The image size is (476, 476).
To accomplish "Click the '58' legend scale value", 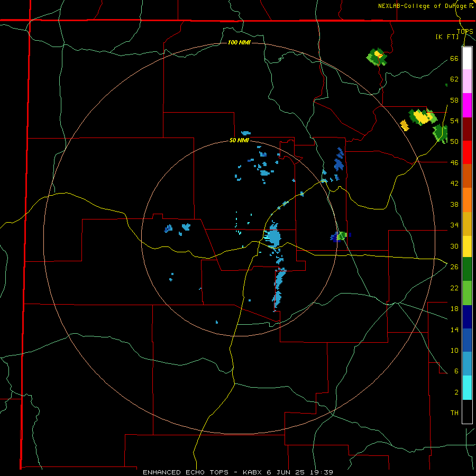I will point(454,100).
